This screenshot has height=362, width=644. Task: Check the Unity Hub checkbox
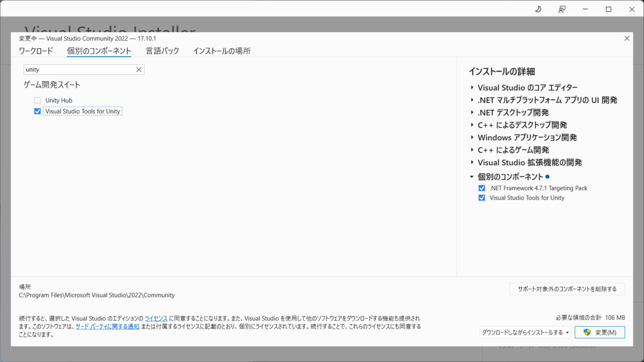click(x=38, y=100)
